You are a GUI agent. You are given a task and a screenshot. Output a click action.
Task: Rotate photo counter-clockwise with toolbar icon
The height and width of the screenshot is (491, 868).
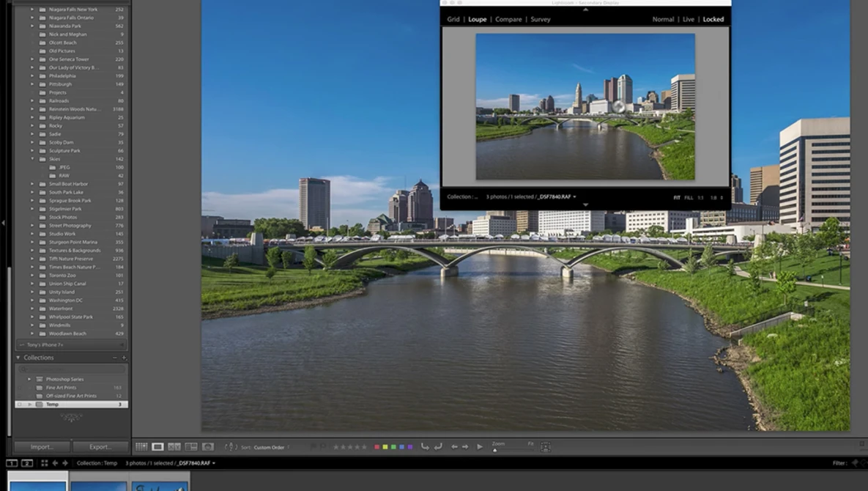[x=425, y=447]
